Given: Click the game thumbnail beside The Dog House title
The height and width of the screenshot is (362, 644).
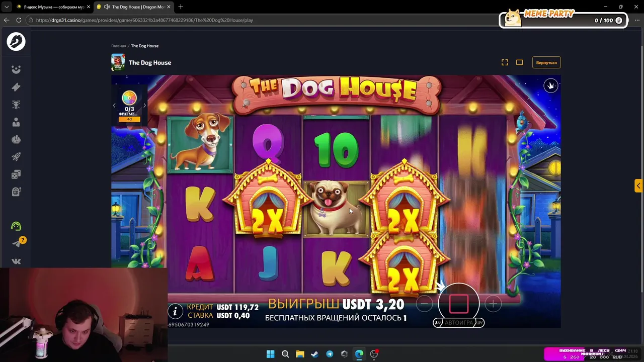Looking at the screenshot, I should [118, 62].
